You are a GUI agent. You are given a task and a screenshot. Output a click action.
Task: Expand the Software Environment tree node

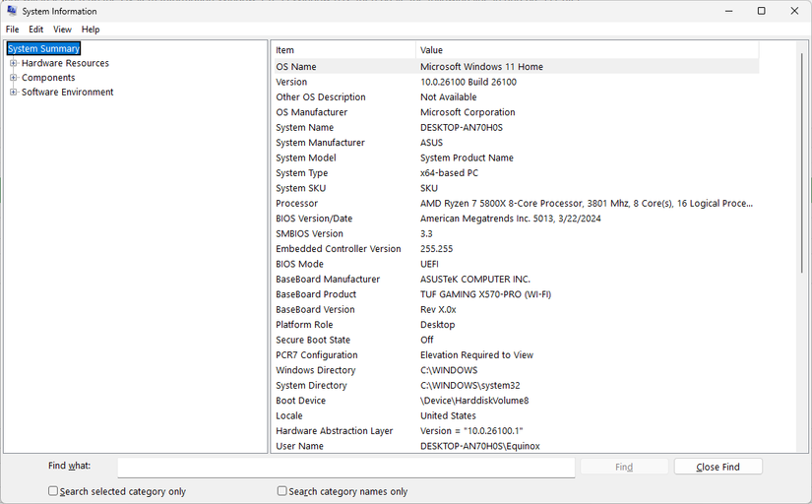click(x=14, y=93)
